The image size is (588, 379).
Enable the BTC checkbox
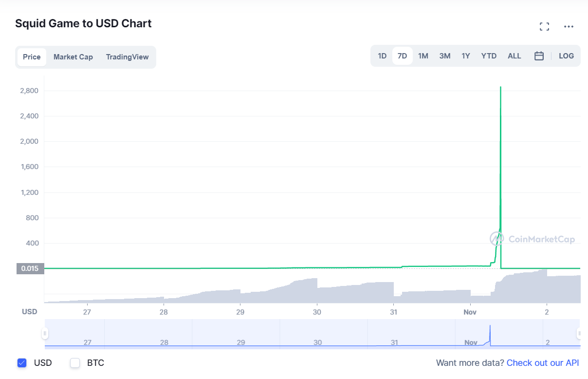pos(75,363)
